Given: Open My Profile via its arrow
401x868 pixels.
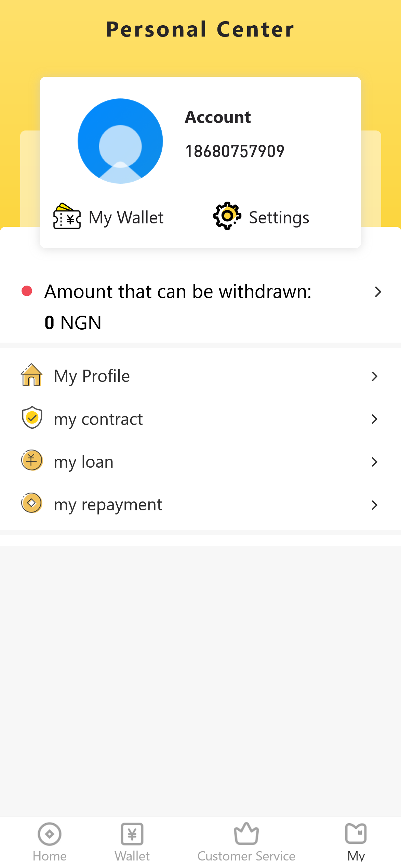Looking at the screenshot, I should [x=375, y=376].
